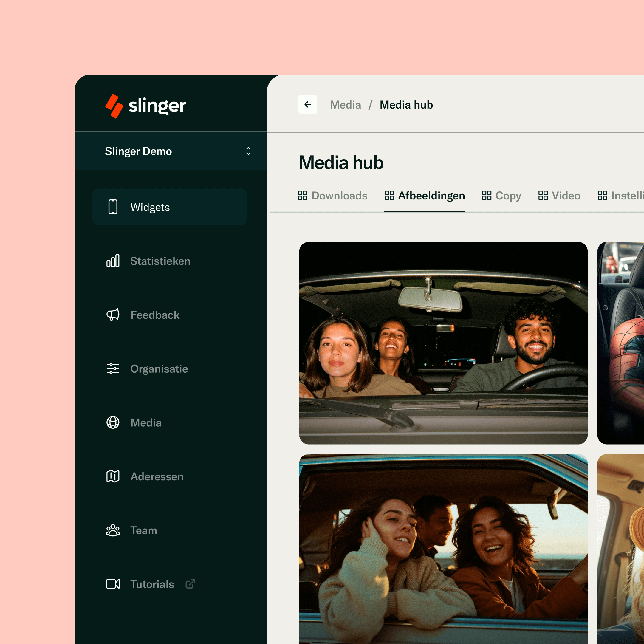The height and width of the screenshot is (644, 644).
Task: Click the Team people icon
Action: tap(113, 530)
